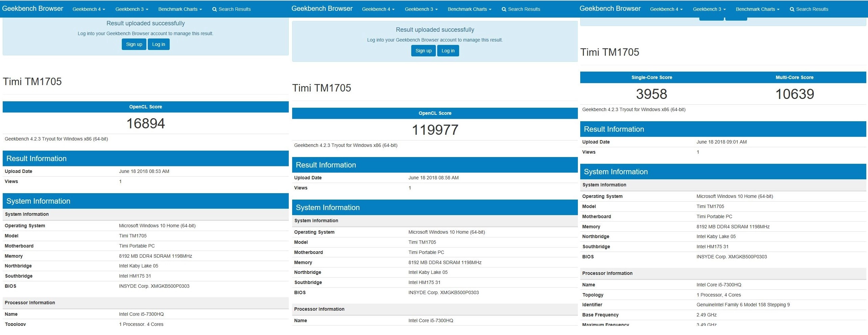Viewport: 868px width, 335px height.
Task: Click INSYDE Corp. BIOS value on Single-Core page
Action: coord(732,257)
